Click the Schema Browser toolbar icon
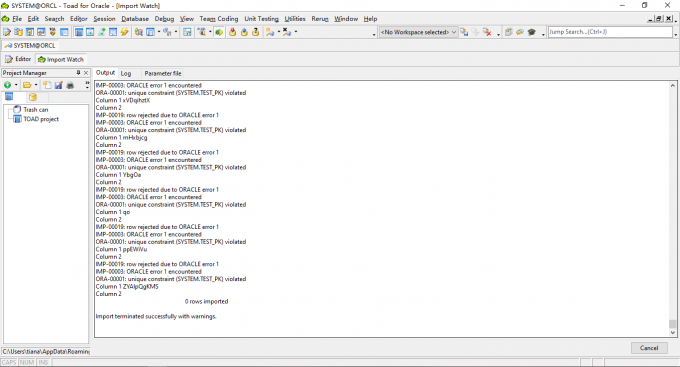Viewport: 680px width, 367px height. [19, 32]
